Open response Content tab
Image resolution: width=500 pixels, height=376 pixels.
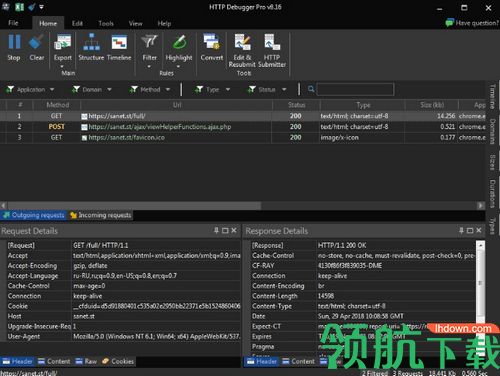pos(298,361)
